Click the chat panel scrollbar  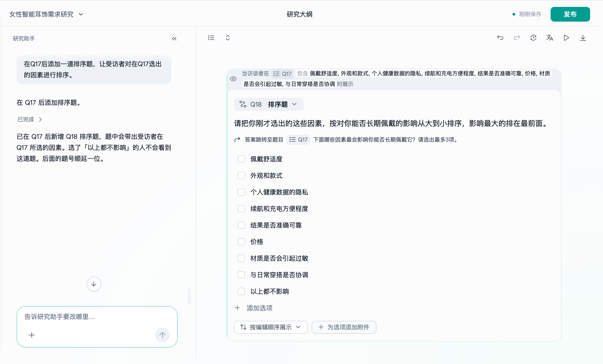tap(189, 296)
